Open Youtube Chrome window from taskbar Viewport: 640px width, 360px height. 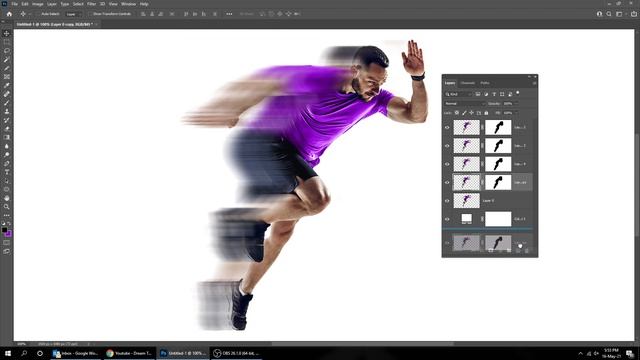(129, 353)
